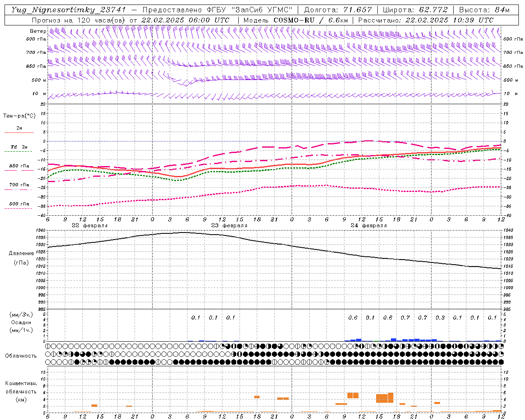Click the 'Конвективн.' convective cloud label
The image size is (525, 420).
(x=21, y=383)
